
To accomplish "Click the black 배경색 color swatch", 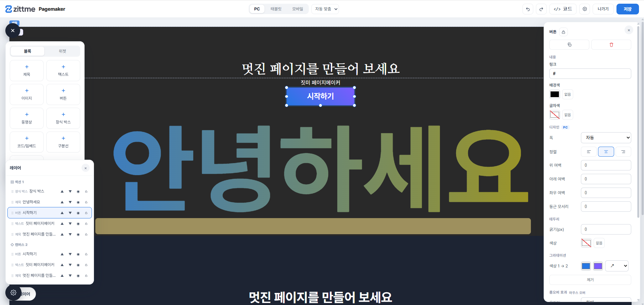I will tap(554, 94).
